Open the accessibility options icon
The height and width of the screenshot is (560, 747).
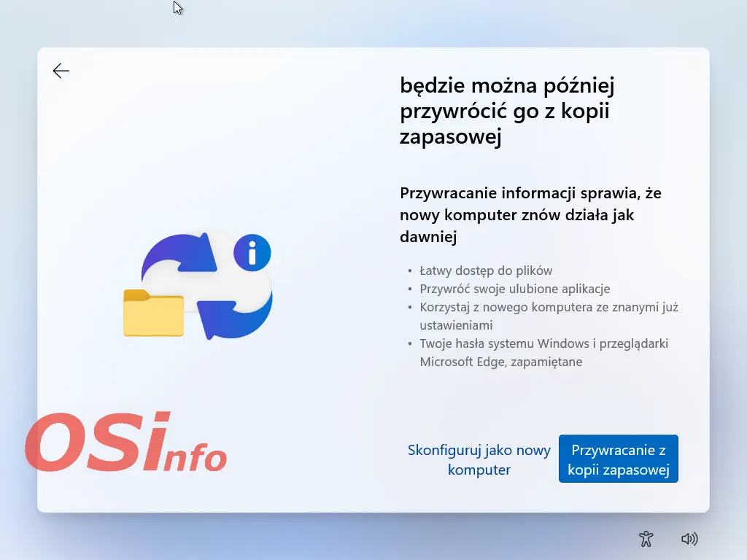646,539
